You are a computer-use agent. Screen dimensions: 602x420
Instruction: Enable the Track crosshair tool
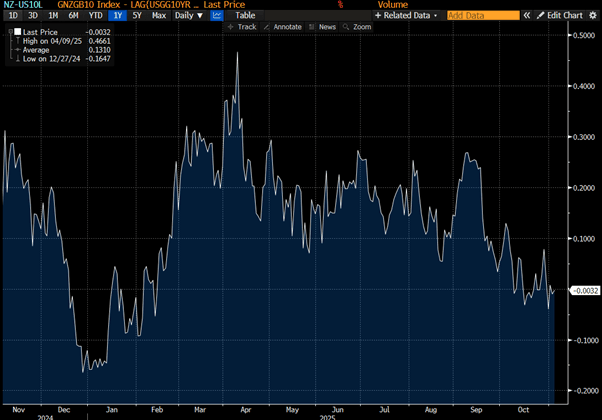pyautogui.click(x=241, y=27)
